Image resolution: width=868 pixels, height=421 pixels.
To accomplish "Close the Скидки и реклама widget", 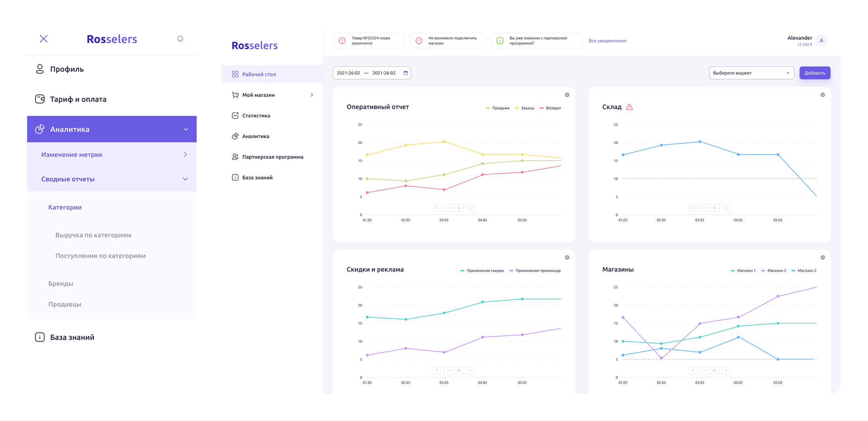I will coord(567,257).
